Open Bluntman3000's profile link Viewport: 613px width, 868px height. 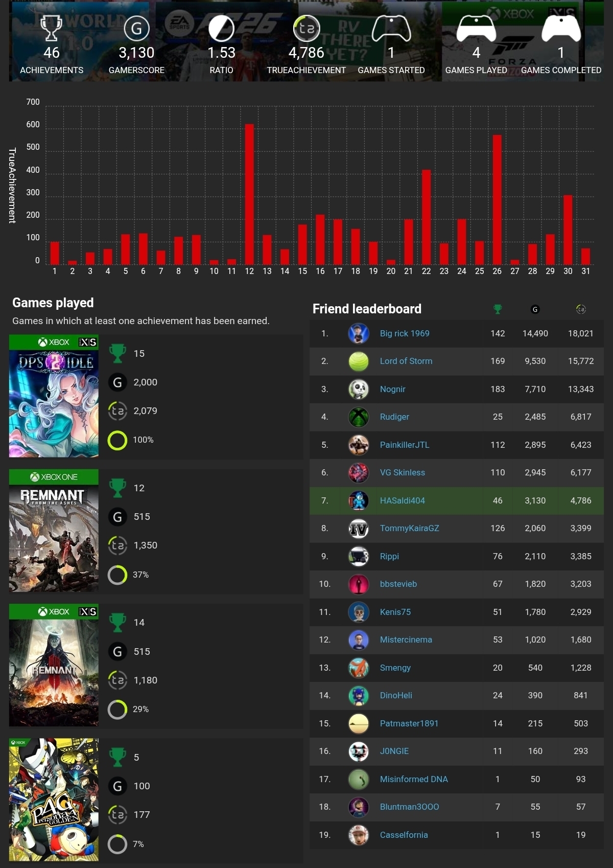(x=410, y=807)
